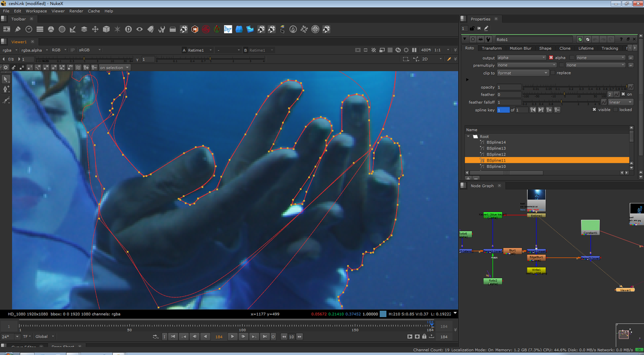
Task: Click the spline key number field
Action: (x=503, y=109)
